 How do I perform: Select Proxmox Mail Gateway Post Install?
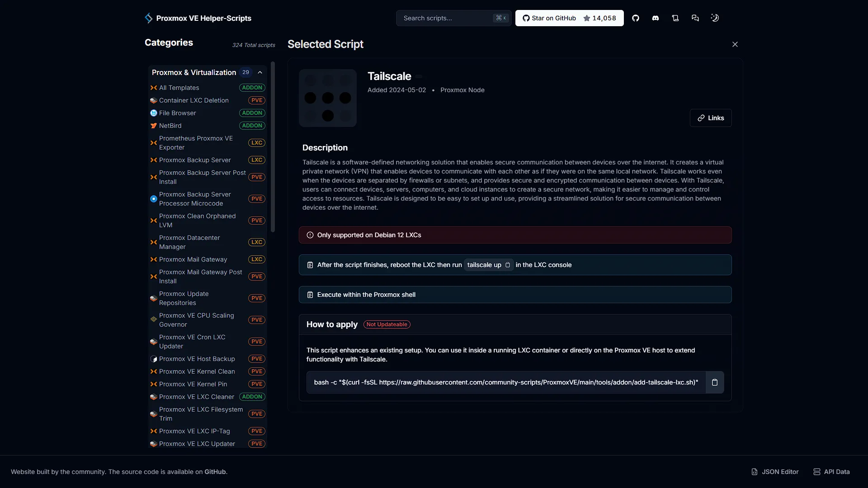pyautogui.click(x=208, y=277)
